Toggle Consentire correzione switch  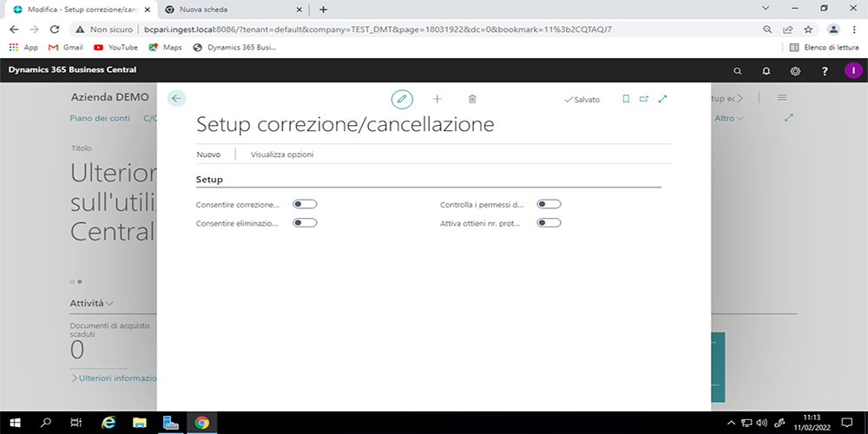[x=305, y=204]
